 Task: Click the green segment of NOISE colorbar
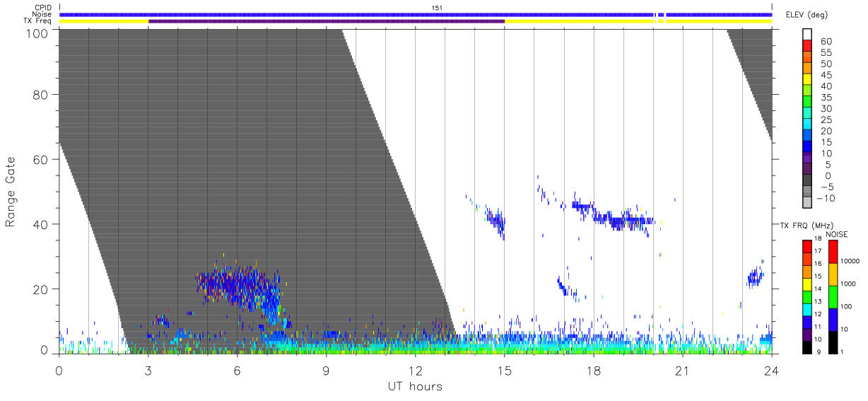pos(833,296)
